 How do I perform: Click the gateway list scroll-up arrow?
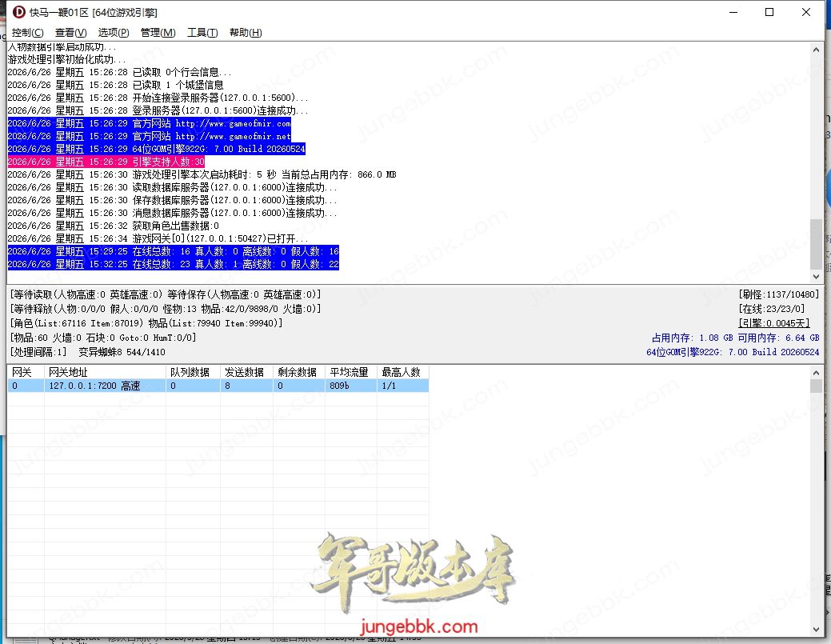coord(816,373)
